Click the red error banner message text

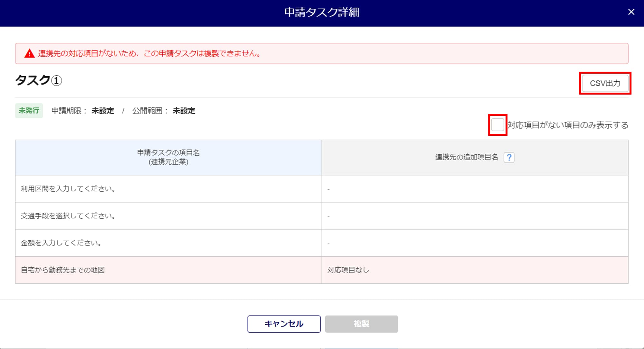[149, 53]
